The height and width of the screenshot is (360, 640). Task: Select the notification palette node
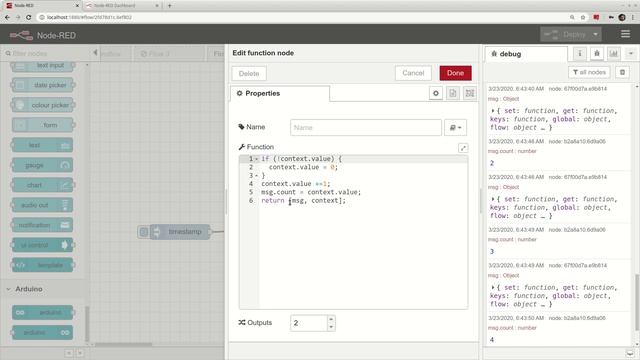(42, 225)
